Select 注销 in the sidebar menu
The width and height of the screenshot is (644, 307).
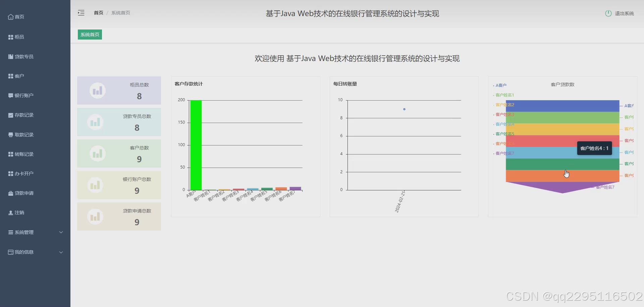(19, 212)
